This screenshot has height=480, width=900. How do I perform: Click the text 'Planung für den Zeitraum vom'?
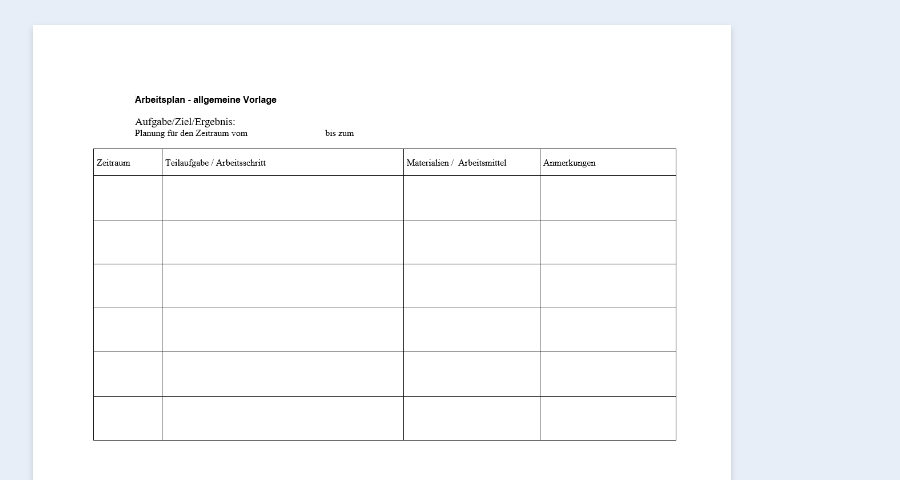pyautogui.click(x=191, y=133)
